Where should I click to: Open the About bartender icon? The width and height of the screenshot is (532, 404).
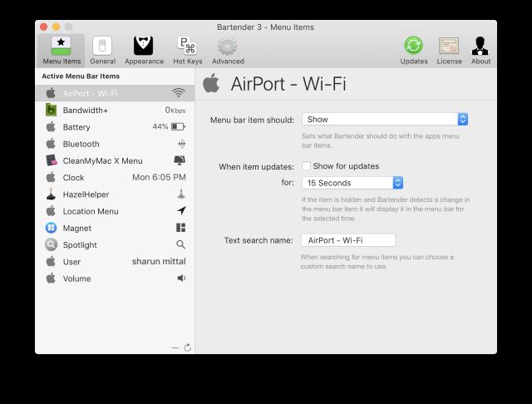[480, 46]
